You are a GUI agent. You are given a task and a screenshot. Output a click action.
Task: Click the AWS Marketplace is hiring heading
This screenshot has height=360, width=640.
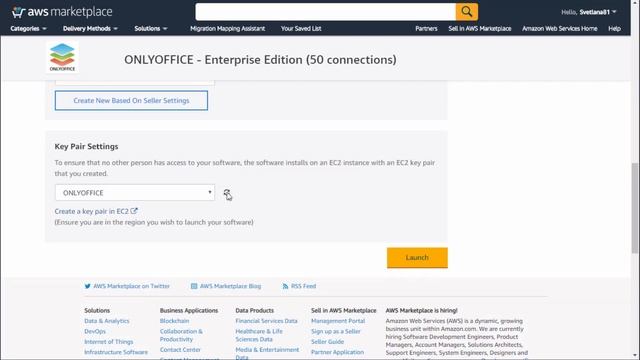point(421,311)
